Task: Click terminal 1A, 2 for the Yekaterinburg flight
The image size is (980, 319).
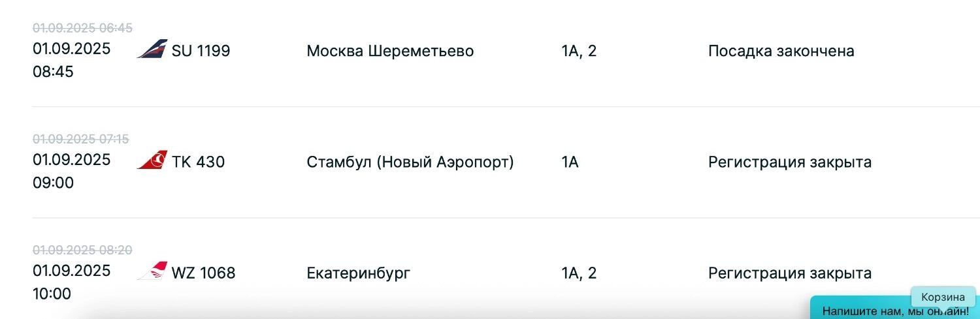Action: click(x=579, y=273)
